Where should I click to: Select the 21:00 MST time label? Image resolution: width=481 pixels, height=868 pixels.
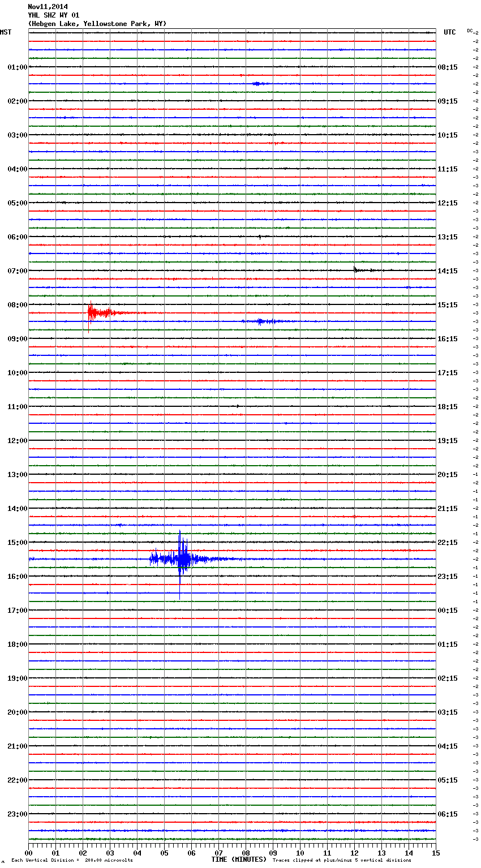point(18,746)
